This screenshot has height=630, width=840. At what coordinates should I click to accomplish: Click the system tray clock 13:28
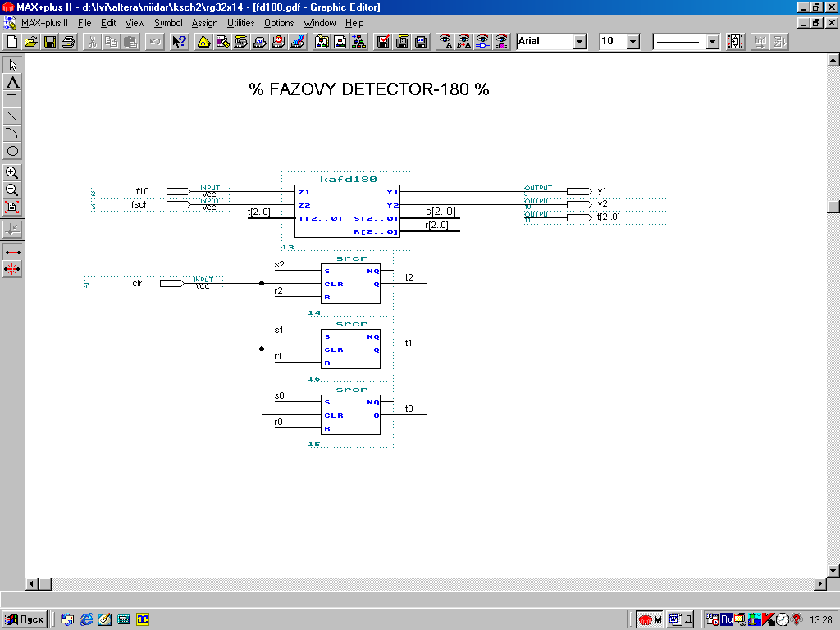pos(820,620)
